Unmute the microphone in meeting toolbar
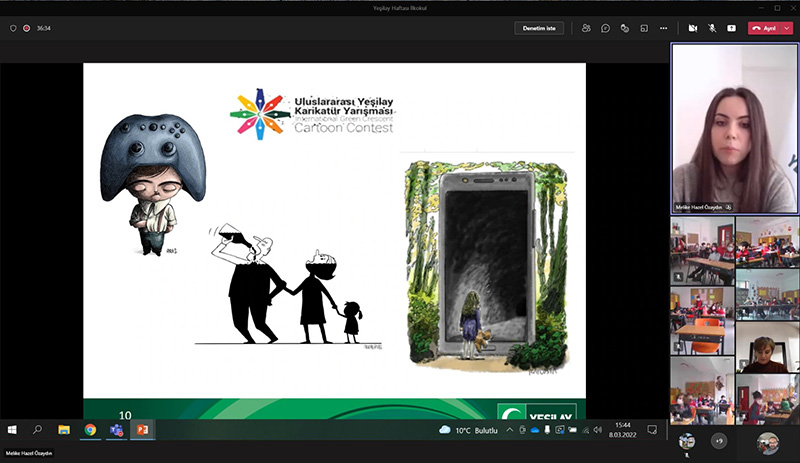 (x=712, y=28)
